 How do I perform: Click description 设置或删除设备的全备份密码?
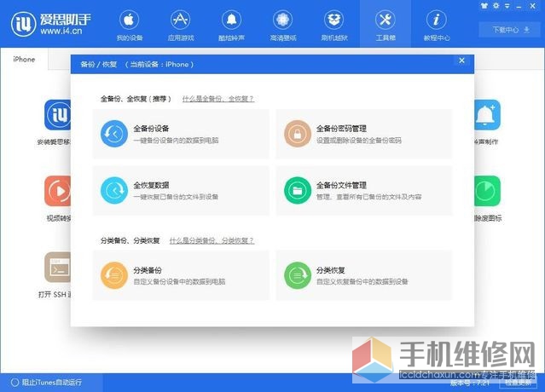(x=359, y=141)
